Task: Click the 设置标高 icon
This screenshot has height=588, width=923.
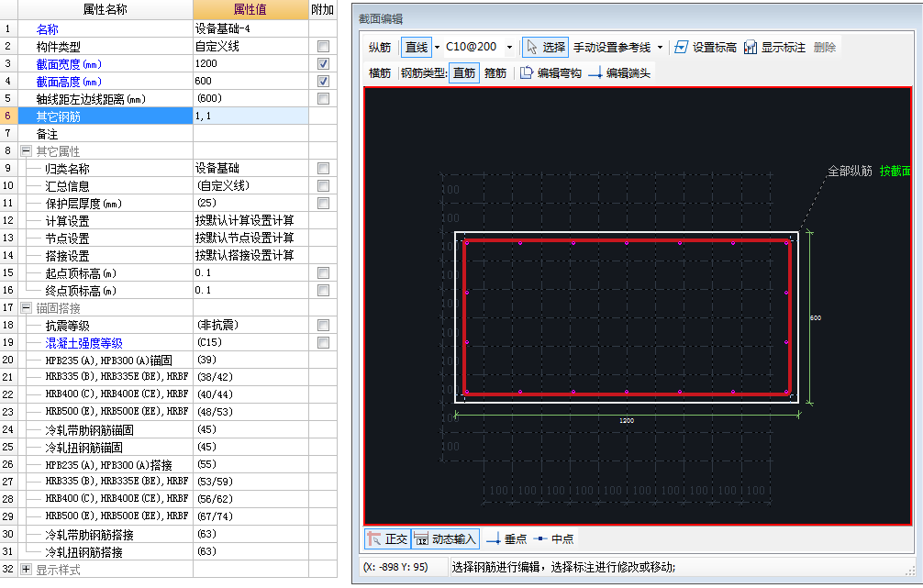Action: click(x=681, y=47)
